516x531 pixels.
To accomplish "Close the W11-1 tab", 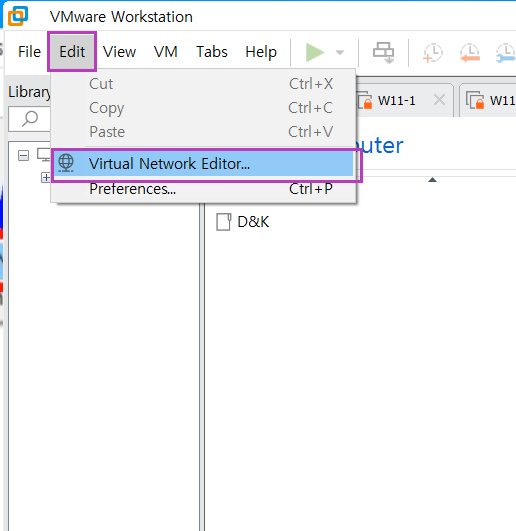I will (439, 100).
